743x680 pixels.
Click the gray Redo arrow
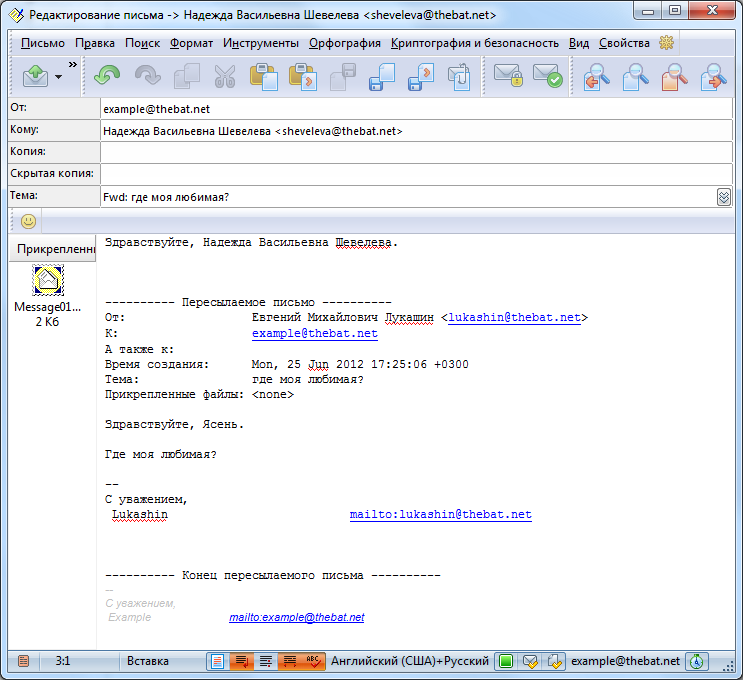click(147, 76)
